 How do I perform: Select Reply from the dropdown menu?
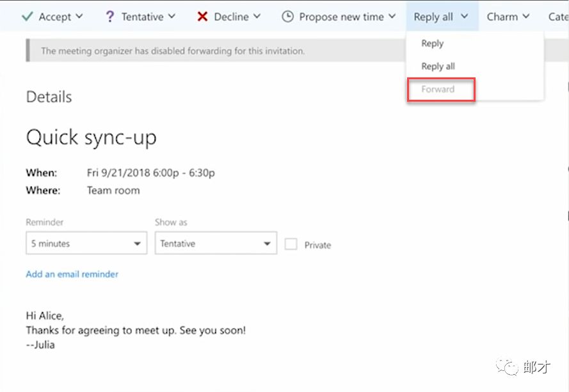(x=433, y=43)
